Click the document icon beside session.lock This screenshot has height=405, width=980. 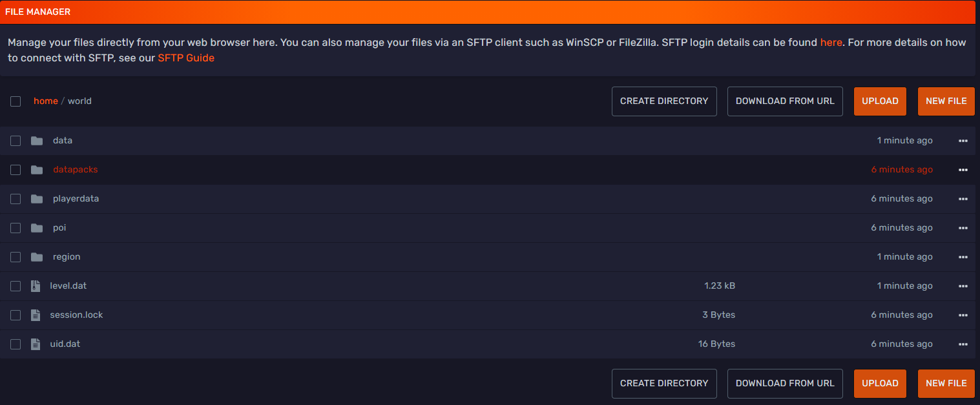[x=36, y=315]
